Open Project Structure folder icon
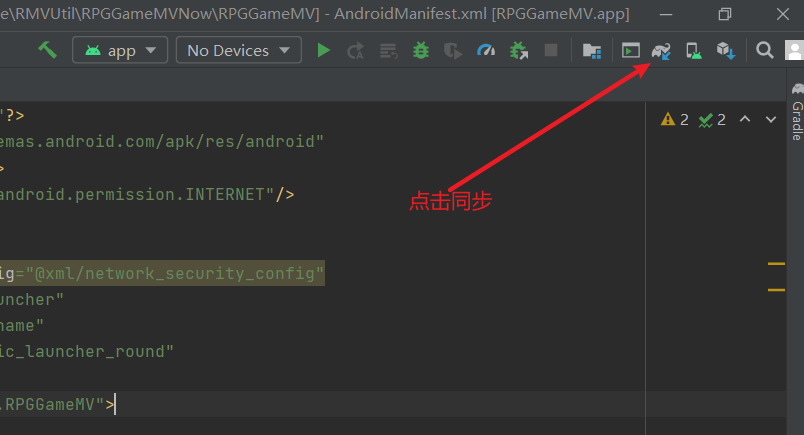Viewport: 804px width, 435px height. (x=592, y=51)
